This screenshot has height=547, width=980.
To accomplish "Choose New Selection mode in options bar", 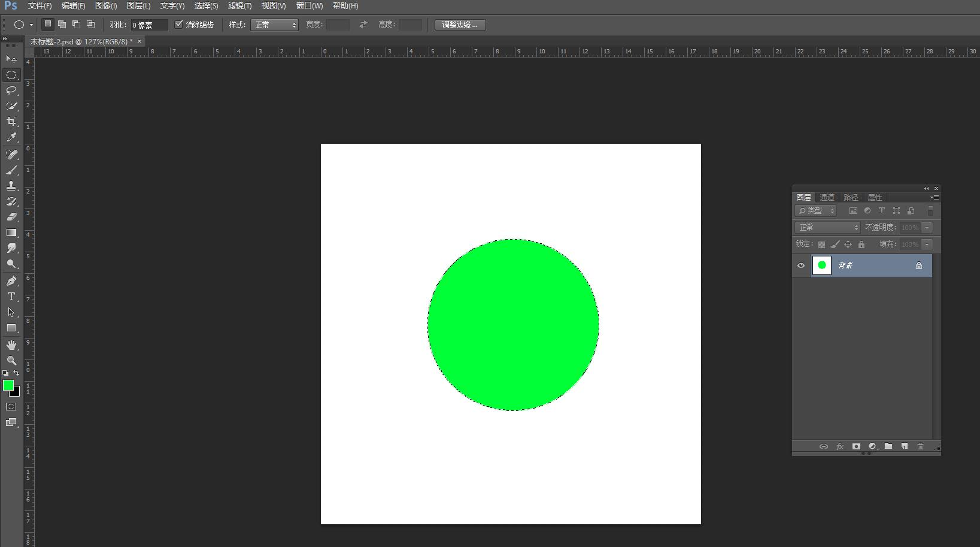I will click(48, 25).
